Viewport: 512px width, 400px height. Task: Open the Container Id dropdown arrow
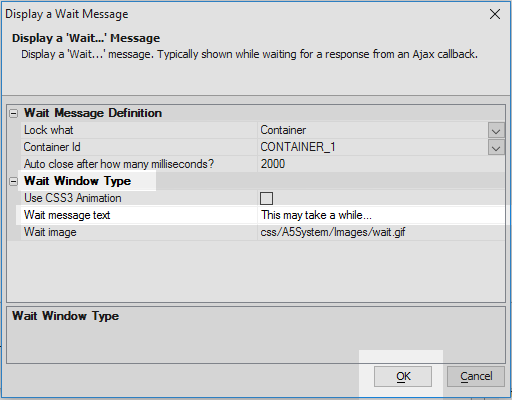click(496, 148)
